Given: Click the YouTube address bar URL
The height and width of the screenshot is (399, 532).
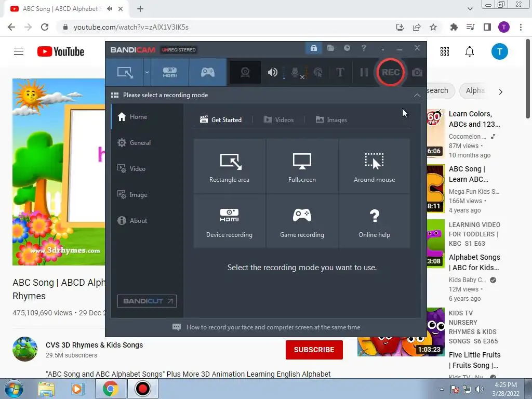Looking at the screenshot, I should pyautogui.click(x=131, y=27).
